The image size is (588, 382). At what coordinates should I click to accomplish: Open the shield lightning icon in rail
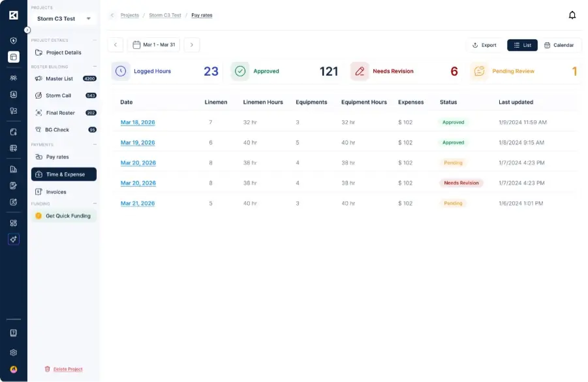(x=14, y=40)
